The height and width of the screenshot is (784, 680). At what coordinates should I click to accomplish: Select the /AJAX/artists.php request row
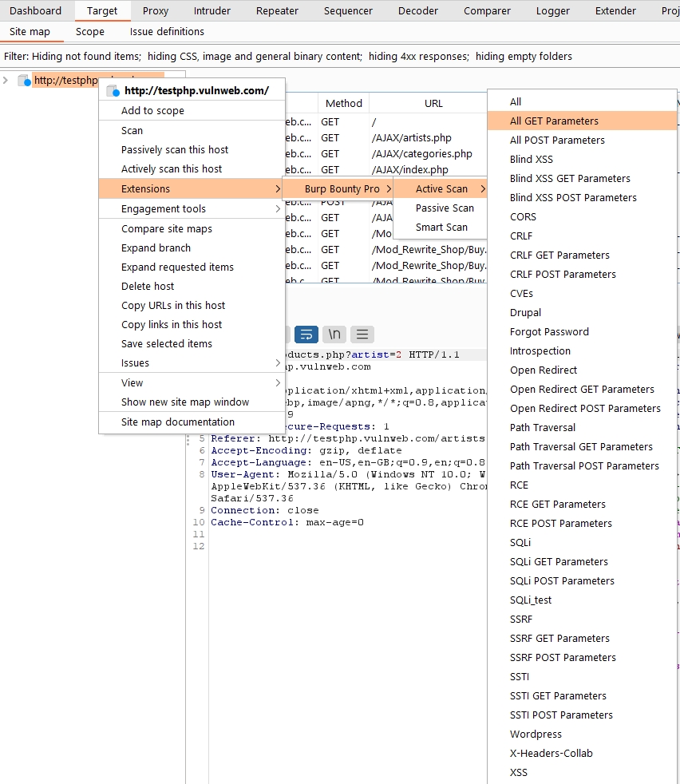(411, 138)
